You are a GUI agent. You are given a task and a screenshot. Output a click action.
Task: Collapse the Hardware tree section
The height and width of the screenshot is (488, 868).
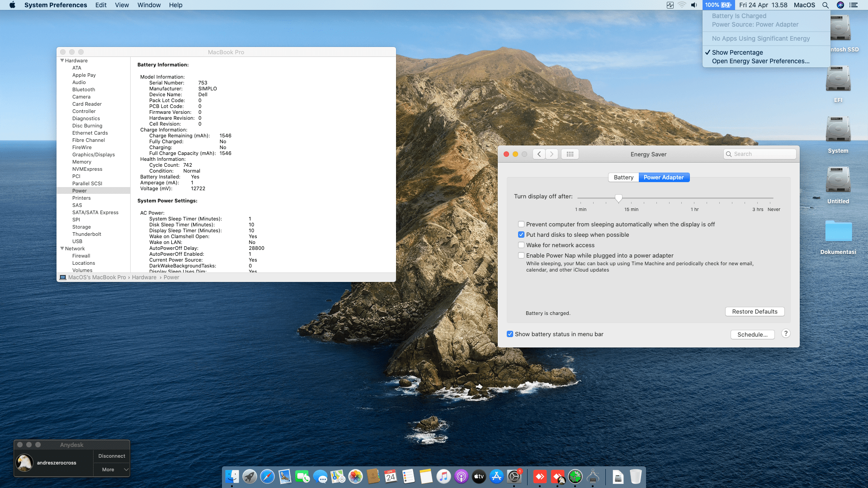pyautogui.click(x=62, y=61)
